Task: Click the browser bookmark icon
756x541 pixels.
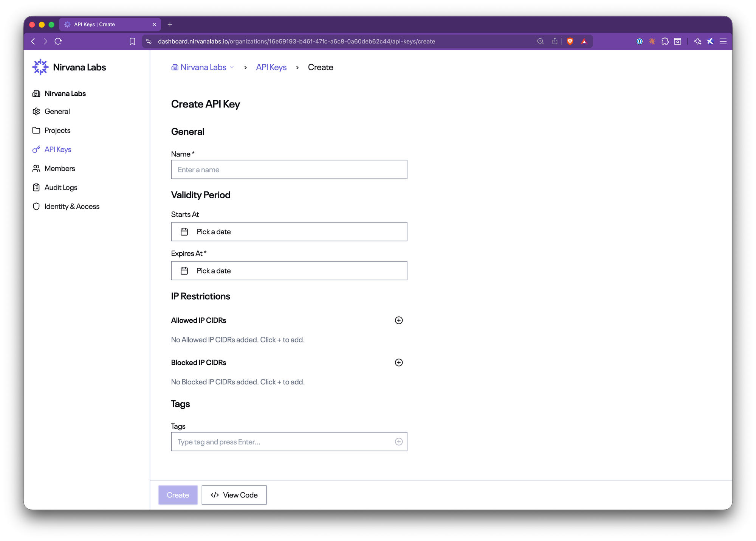Action: [132, 41]
